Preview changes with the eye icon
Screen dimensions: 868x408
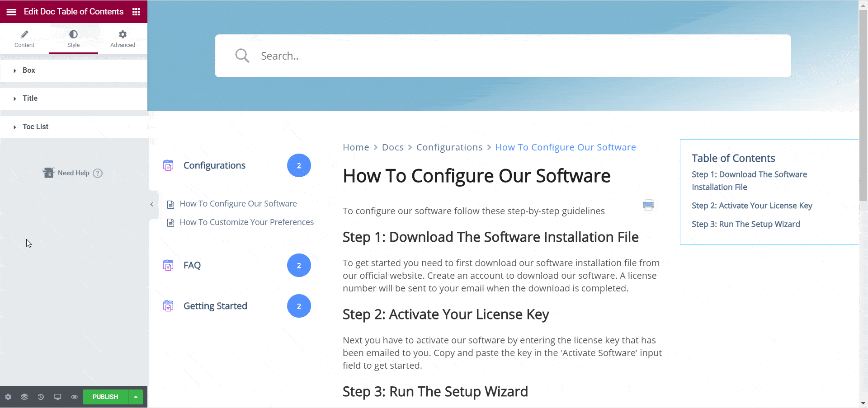[74, 396]
